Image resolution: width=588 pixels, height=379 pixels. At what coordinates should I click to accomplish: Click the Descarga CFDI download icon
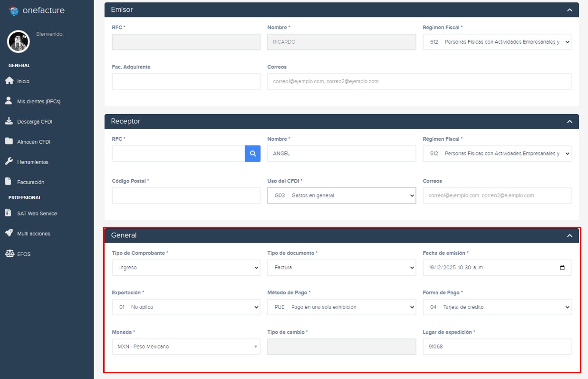click(x=9, y=121)
